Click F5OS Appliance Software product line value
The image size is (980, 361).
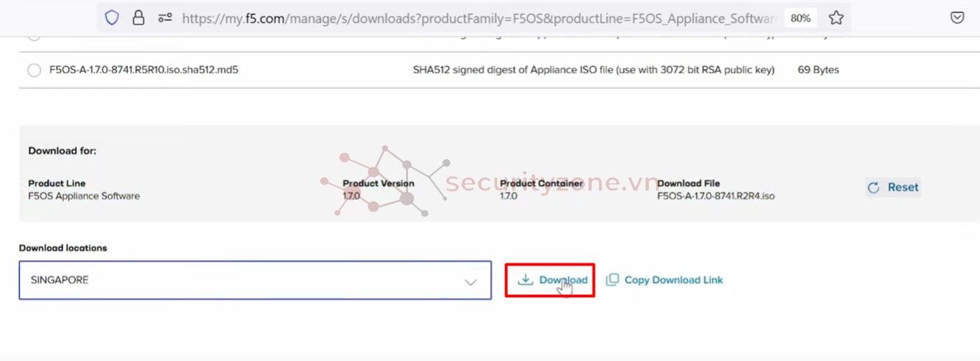pos(84,196)
